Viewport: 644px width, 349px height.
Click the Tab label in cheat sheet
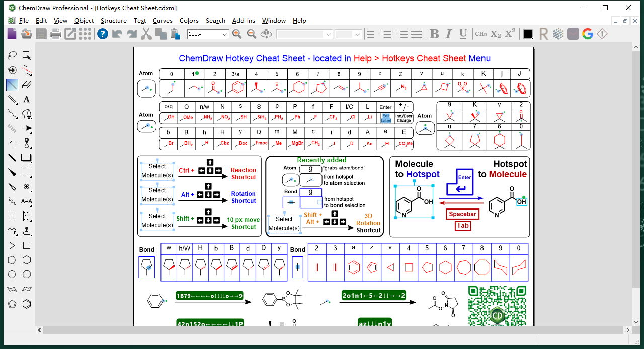[463, 226]
